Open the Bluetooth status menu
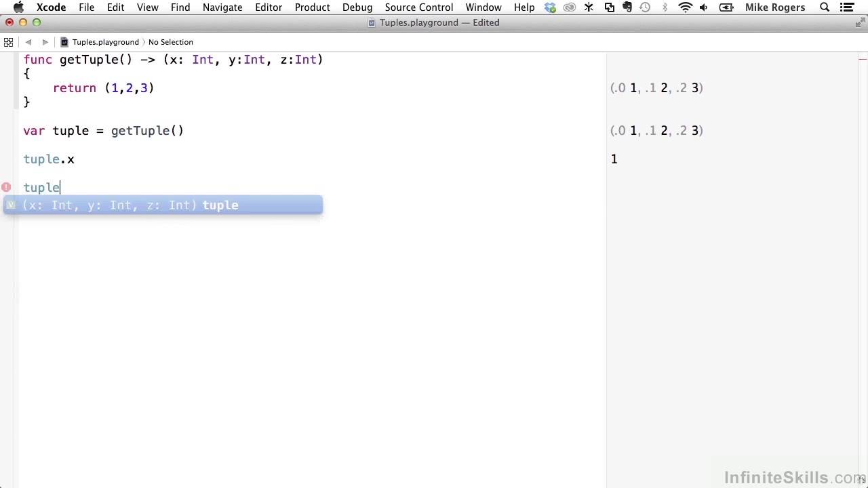The image size is (868, 488). coord(665,7)
